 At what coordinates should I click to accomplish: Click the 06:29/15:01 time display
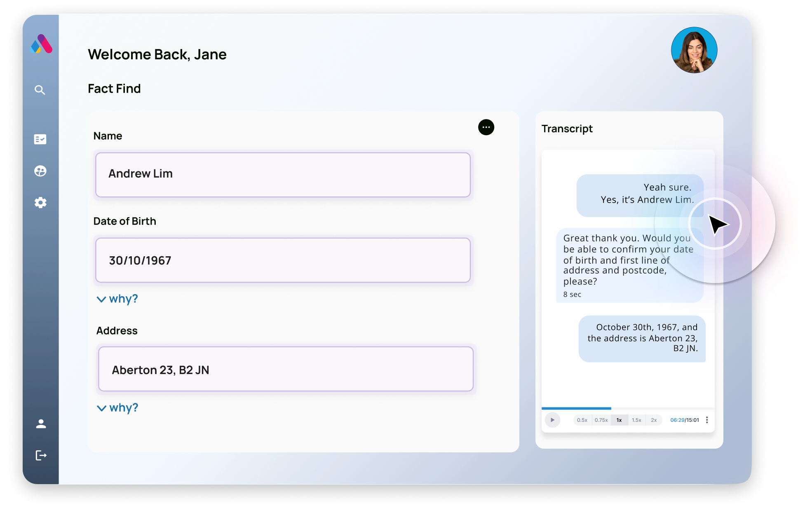click(x=685, y=420)
